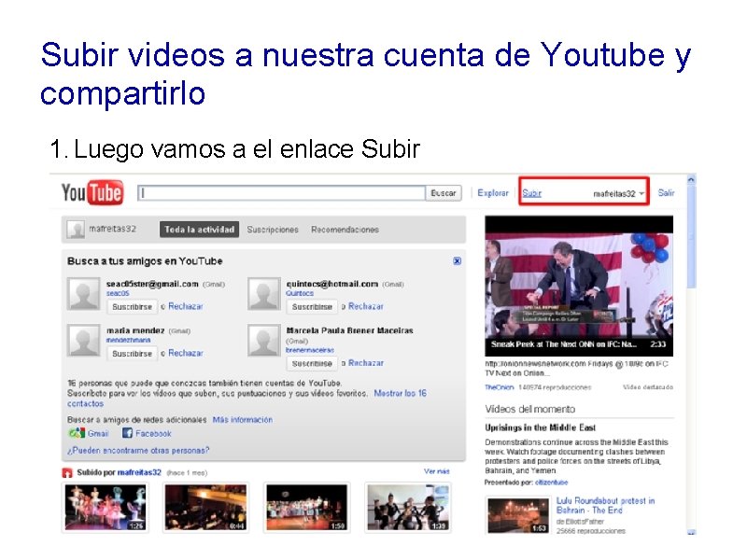Rechazar maria mendez suggestion
The width and height of the screenshot is (747, 560).
tap(185, 353)
